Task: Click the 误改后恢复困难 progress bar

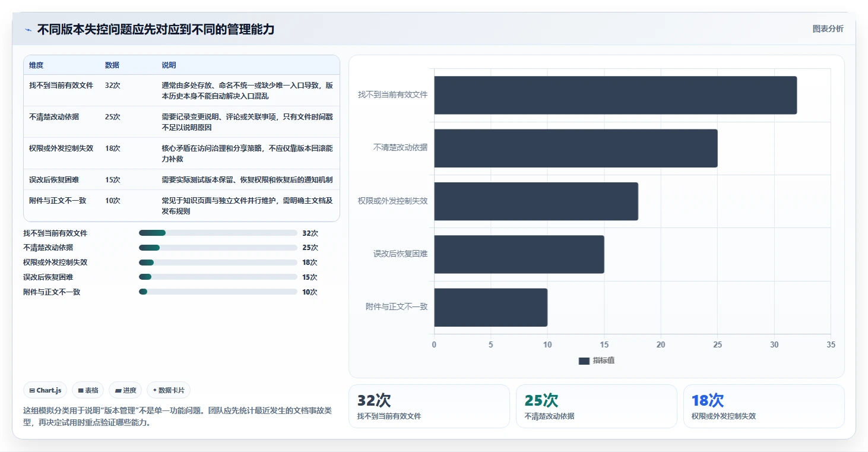Action: click(218, 277)
